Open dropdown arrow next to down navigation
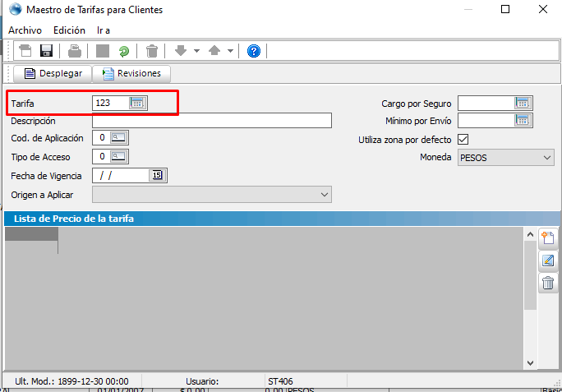This screenshot has width=562, height=392. (196, 51)
